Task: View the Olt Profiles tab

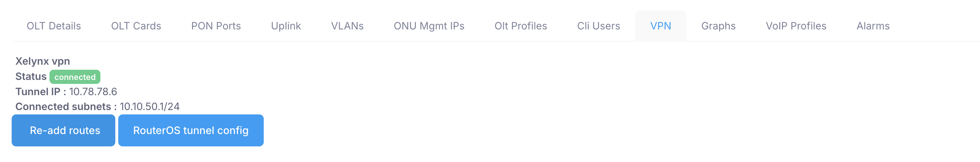Action: [521, 26]
